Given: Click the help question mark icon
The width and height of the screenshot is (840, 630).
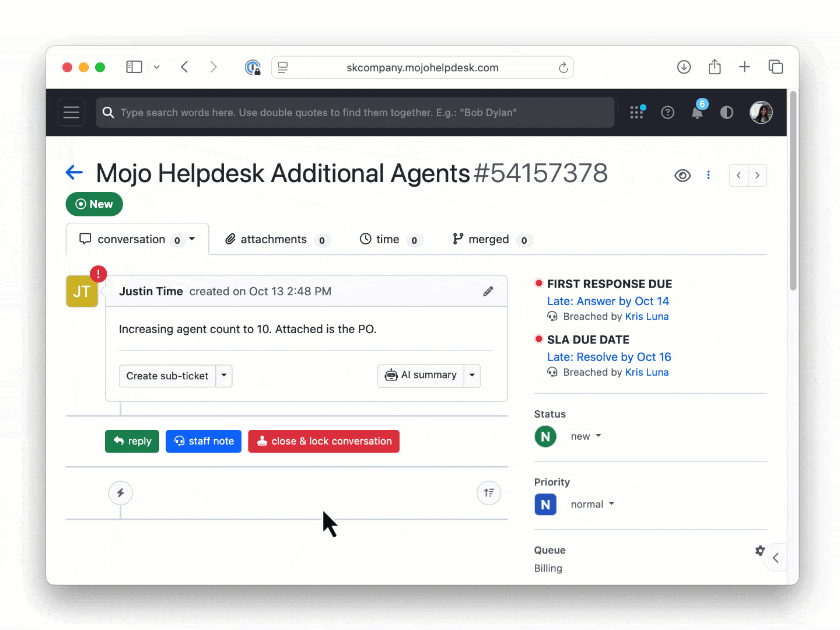Looking at the screenshot, I should (x=667, y=113).
